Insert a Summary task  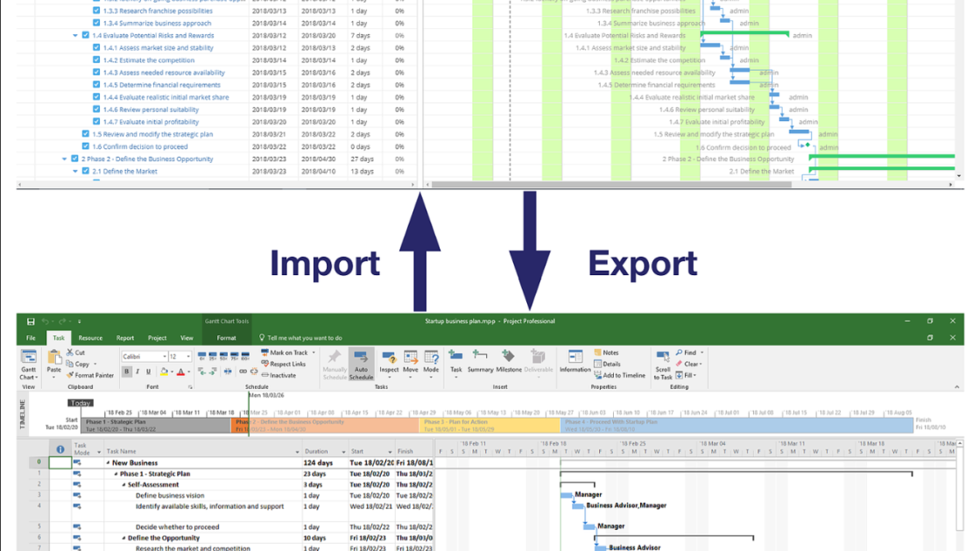(x=480, y=362)
